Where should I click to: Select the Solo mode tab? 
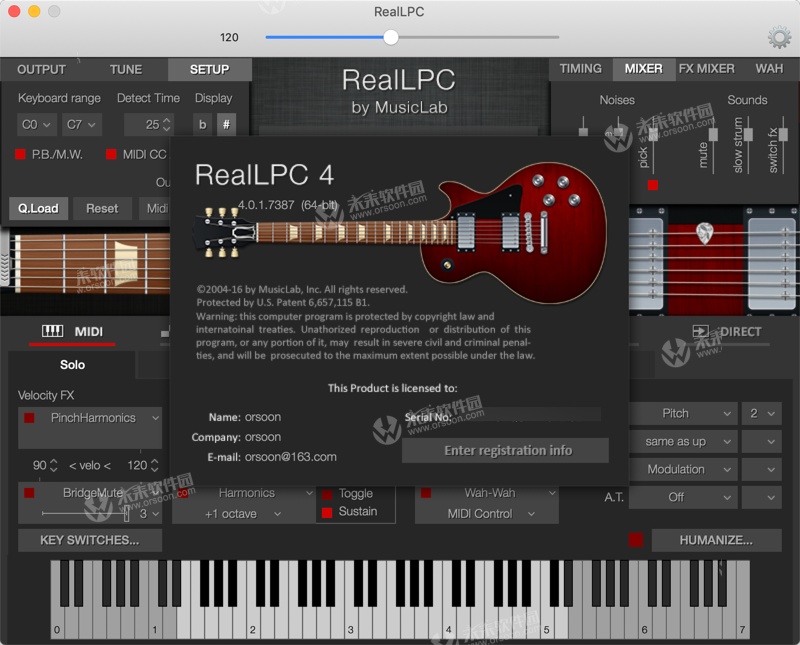pos(72,365)
